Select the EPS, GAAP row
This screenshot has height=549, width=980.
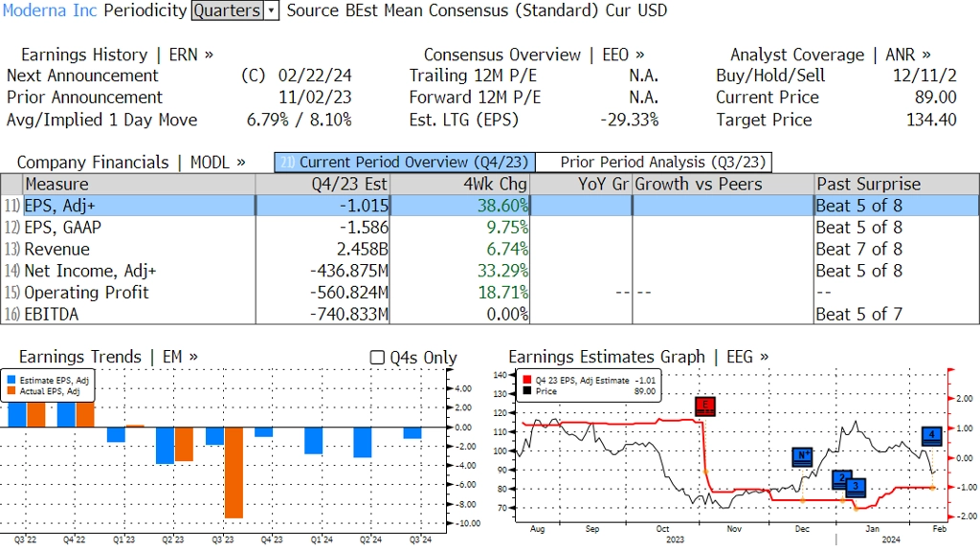[490, 228]
